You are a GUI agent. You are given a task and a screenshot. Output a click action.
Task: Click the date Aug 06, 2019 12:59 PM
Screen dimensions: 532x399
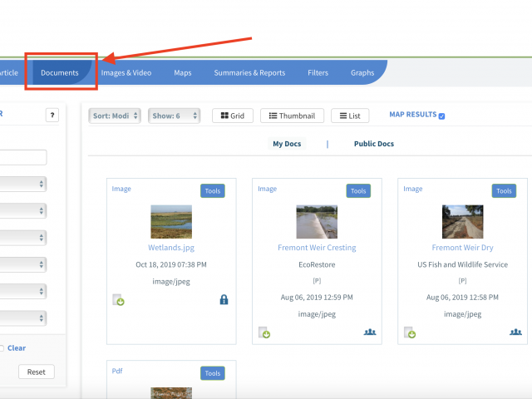(317, 298)
